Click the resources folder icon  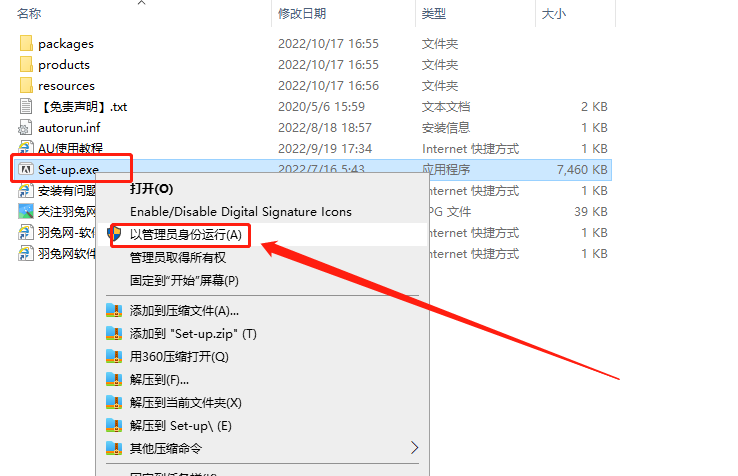click(x=26, y=86)
